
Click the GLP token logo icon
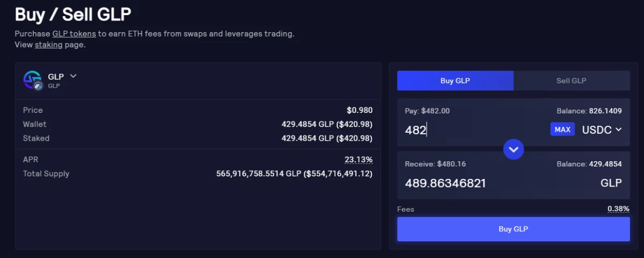pyautogui.click(x=33, y=80)
